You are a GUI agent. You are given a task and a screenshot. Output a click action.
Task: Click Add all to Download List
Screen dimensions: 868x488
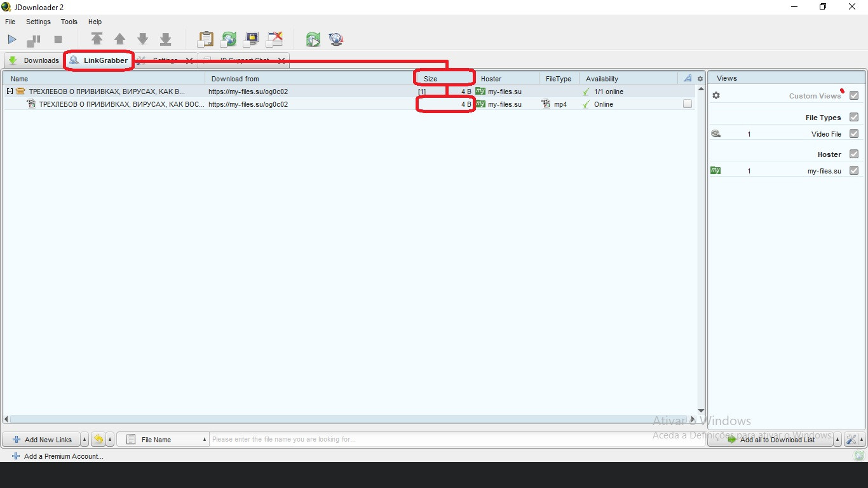click(770, 440)
